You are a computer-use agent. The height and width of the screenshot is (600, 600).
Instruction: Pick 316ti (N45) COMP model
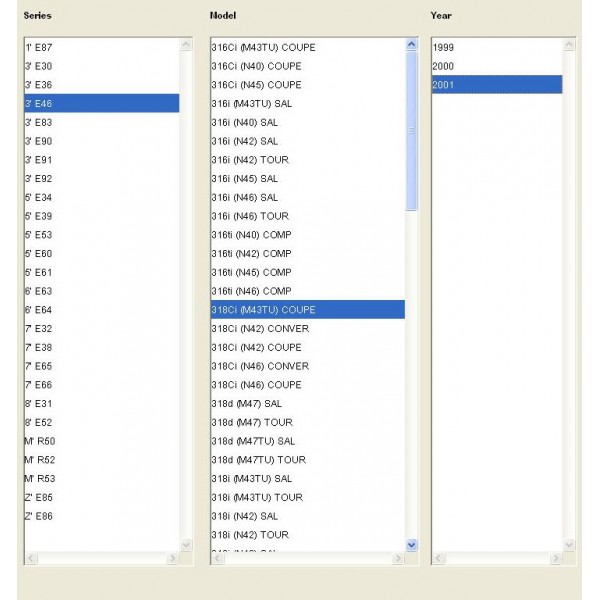pos(308,272)
